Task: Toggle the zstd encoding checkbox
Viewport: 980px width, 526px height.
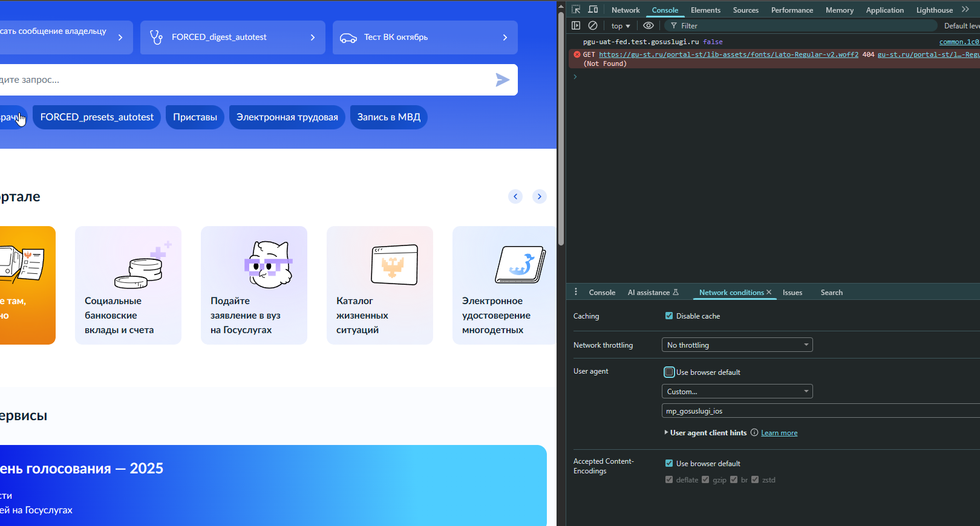Action: coord(755,479)
